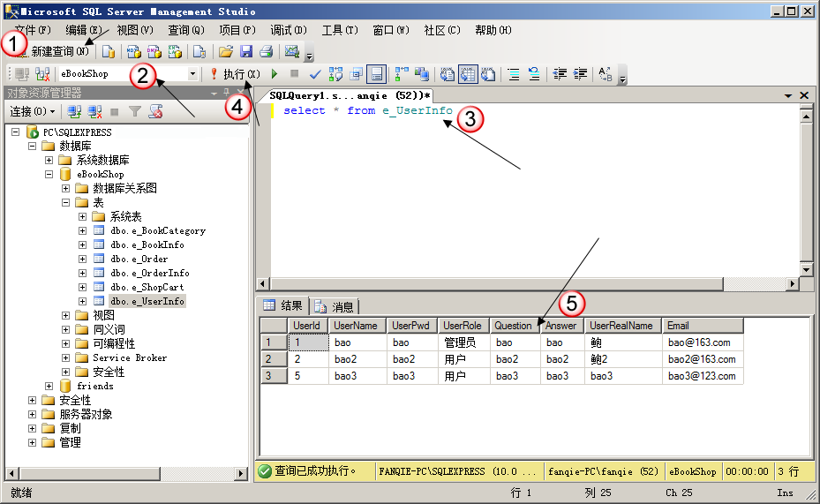Click the Display Estimated Execution Plan icon
Viewport: 820px width, 504px height.
(335, 74)
